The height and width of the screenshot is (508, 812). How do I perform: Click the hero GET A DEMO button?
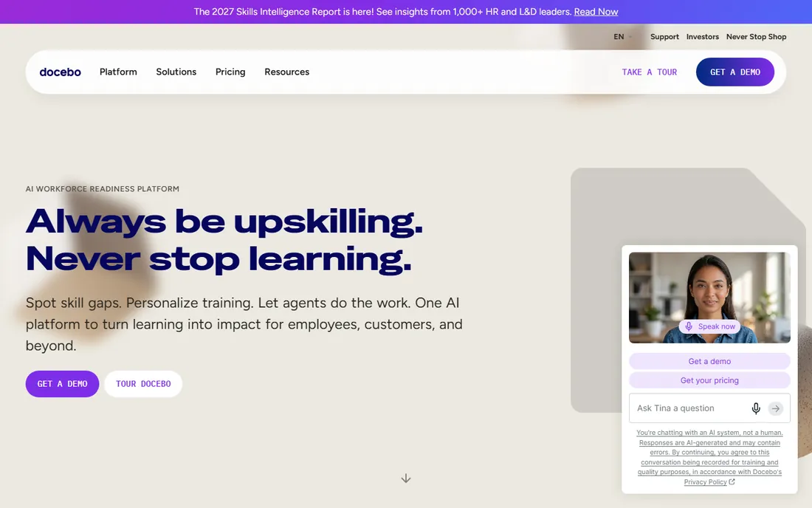(x=62, y=384)
